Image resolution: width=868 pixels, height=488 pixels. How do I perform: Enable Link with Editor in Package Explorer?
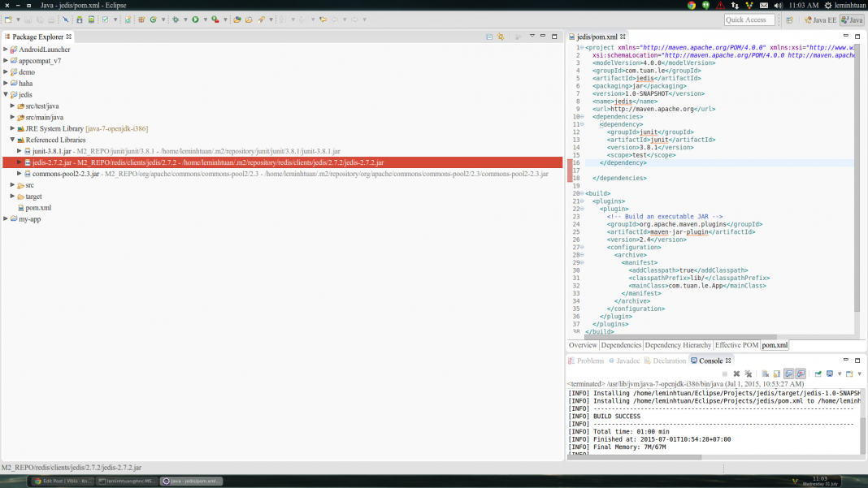click(x=501, y=37)
